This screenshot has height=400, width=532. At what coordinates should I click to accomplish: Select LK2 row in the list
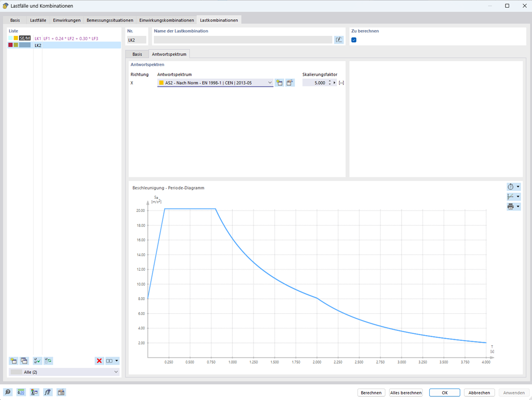coord(64,45)
